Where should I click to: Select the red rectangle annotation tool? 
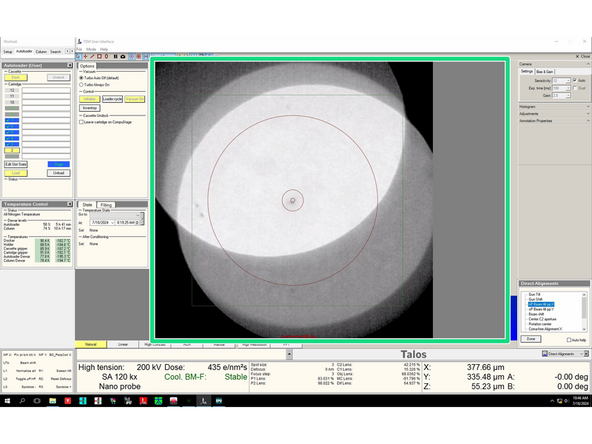100,57
